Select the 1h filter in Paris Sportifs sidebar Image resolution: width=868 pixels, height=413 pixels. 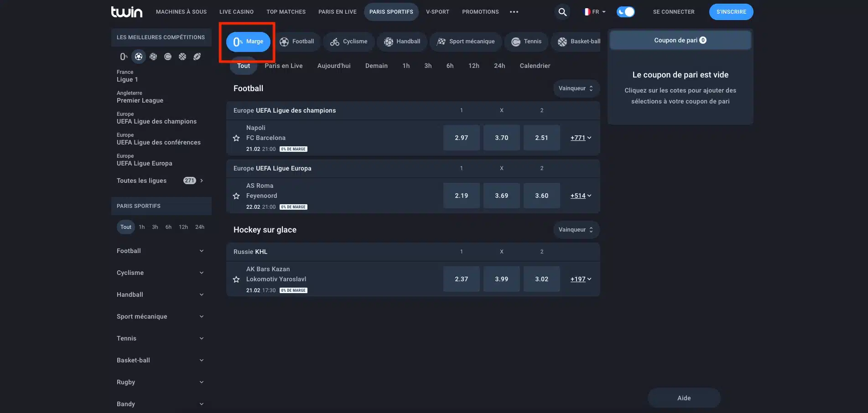[x=142, y=227]
